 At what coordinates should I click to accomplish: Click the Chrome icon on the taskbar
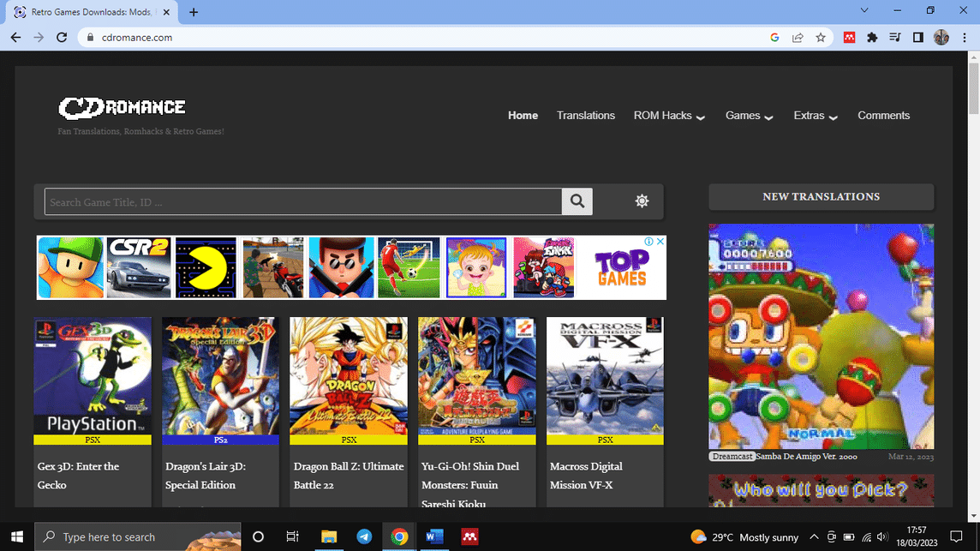tap(399, 536)
